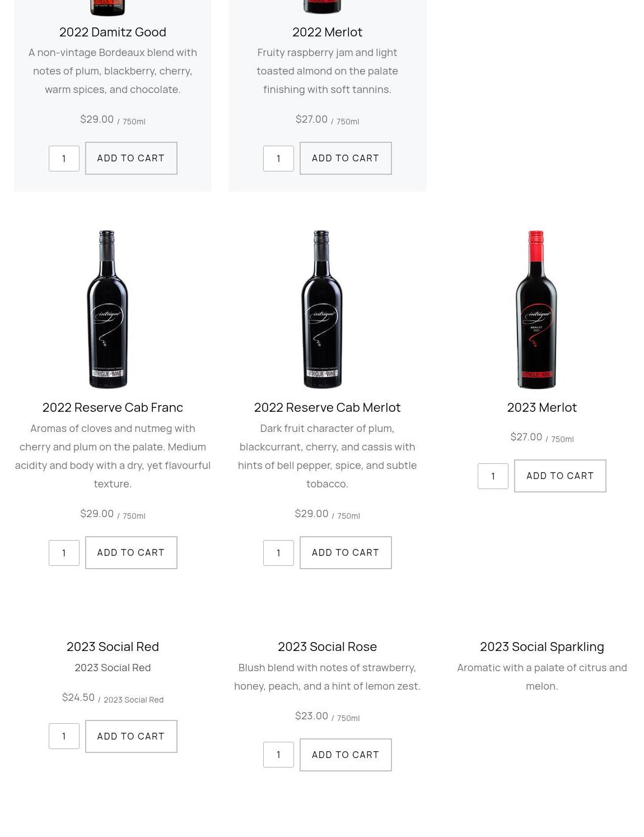Click quantity field for 2023 Social Red

64,736
